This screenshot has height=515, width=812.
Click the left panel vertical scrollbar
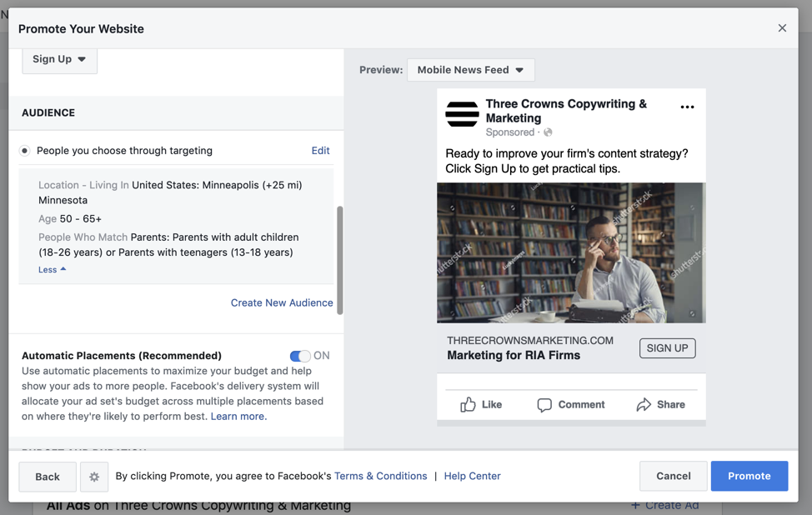tap(339, 260)
